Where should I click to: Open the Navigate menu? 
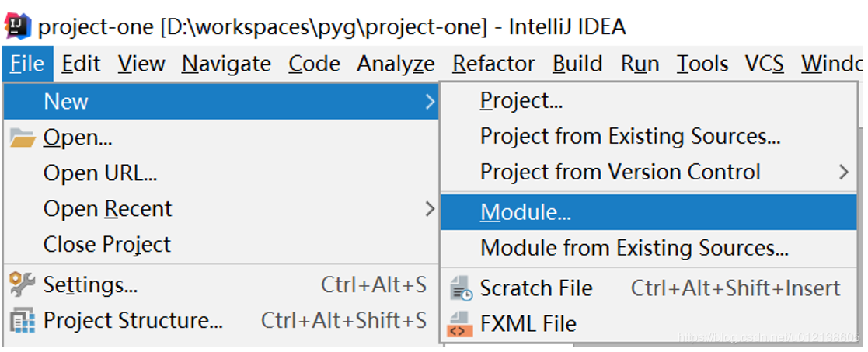226,64
